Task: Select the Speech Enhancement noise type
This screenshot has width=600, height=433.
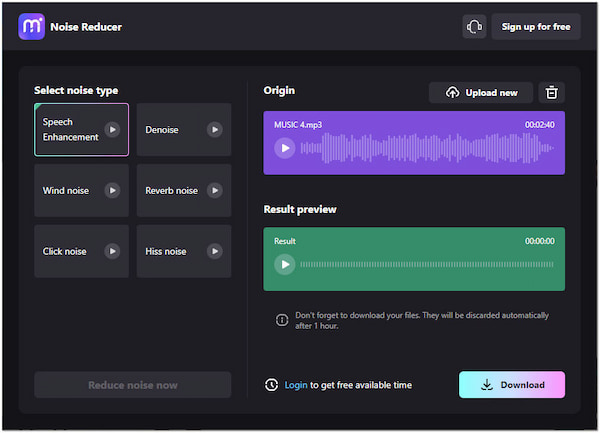Action: click(x=82, y=130)
